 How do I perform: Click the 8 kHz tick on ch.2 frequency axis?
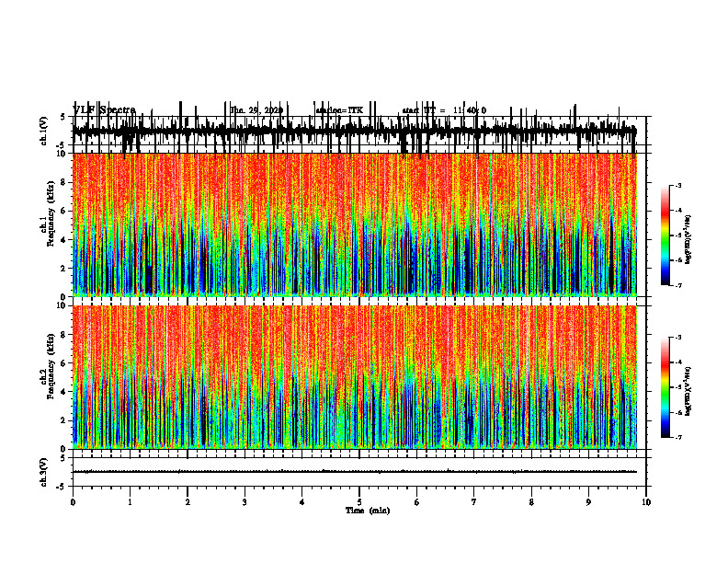tap(64, 335)
